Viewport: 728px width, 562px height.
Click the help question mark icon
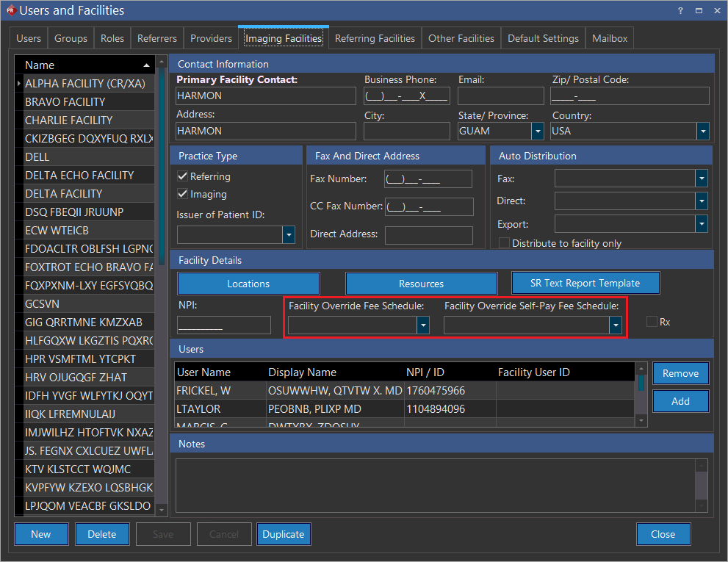click(680, 10)
